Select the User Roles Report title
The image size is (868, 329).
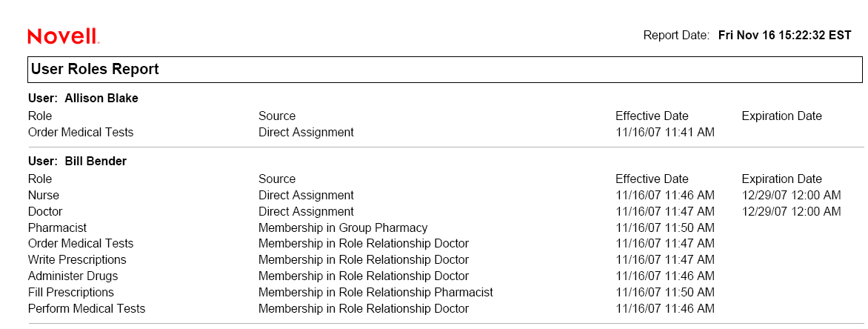coord(95,70)
